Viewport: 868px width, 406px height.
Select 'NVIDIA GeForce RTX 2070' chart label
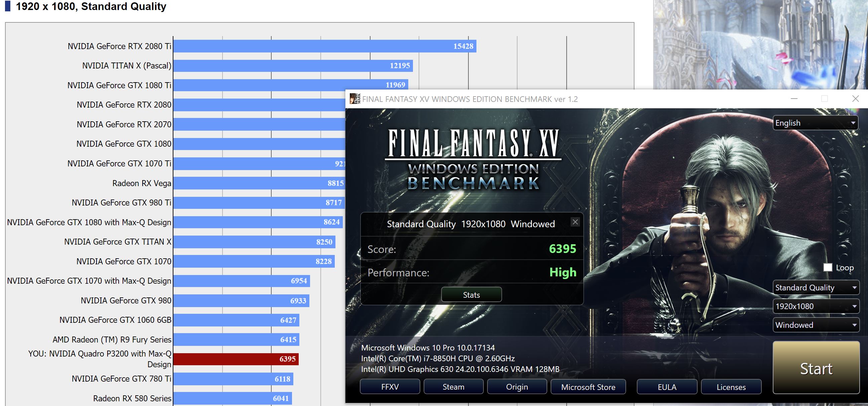pos(124,124)
